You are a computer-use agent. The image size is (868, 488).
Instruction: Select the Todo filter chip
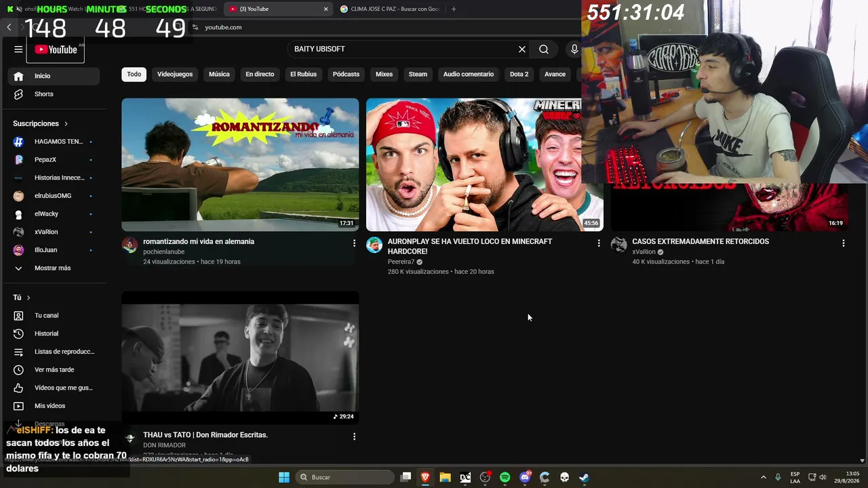(134, 75)
